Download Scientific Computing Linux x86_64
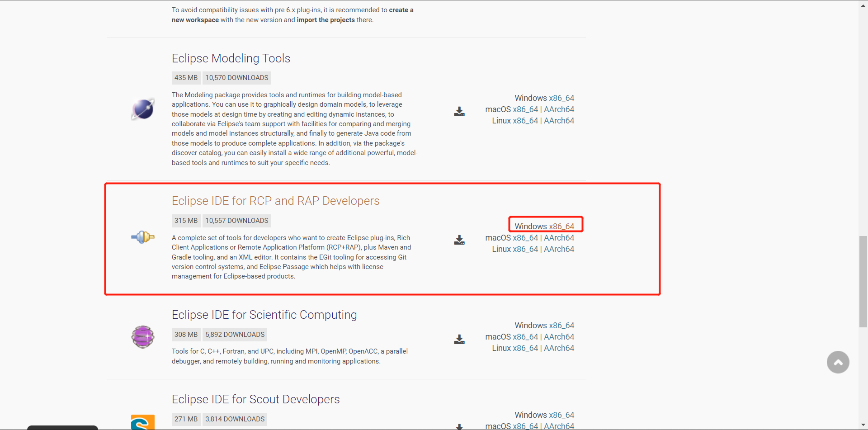868x430 pixels. pyautogui.click(x=525, y=348)
